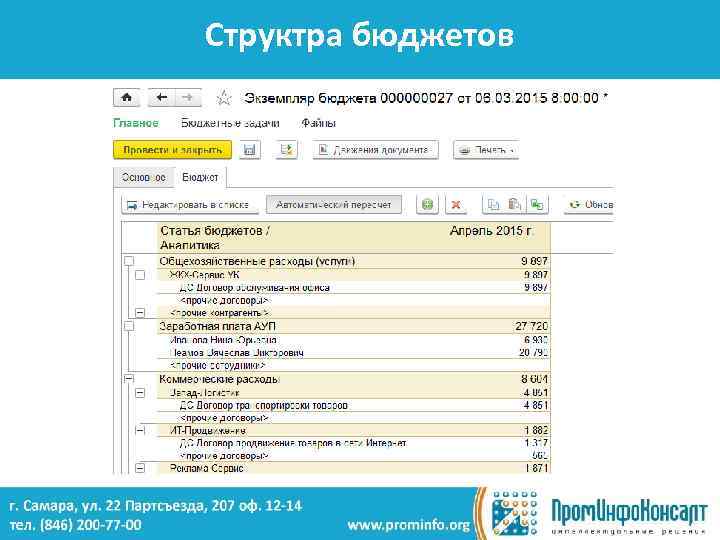Viewport: 720px width, 540px height.
Task: Add a new row with green plus icon
Action: (x=428, y=204)
